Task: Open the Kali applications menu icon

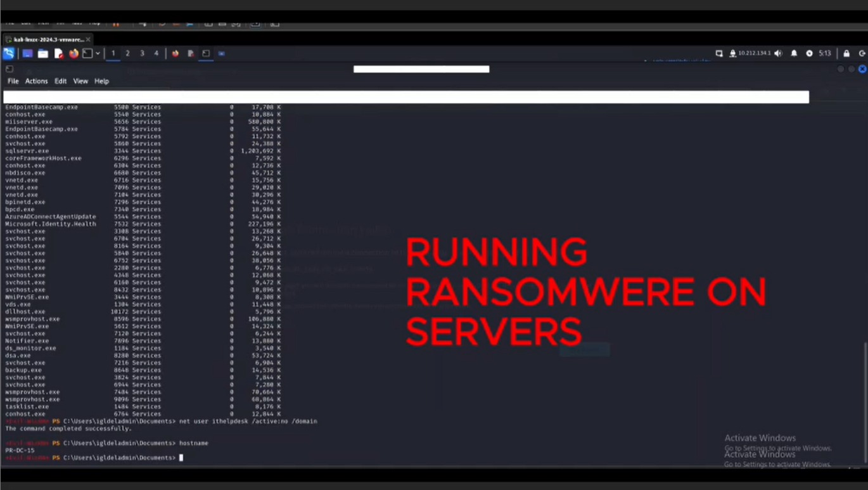Action: point(9,54)
